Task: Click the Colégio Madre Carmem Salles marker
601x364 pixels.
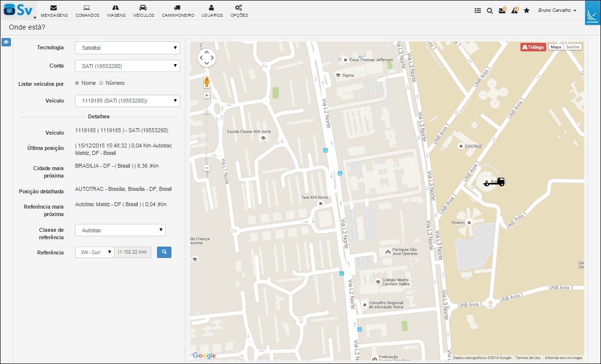Action: tap(378, 282)
